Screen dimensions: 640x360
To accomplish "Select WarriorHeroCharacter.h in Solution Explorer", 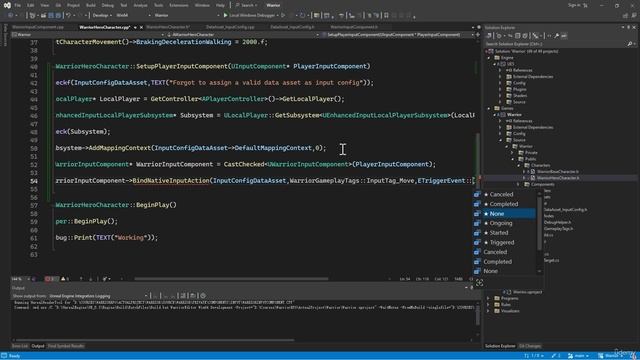I will tap(558, 178).
